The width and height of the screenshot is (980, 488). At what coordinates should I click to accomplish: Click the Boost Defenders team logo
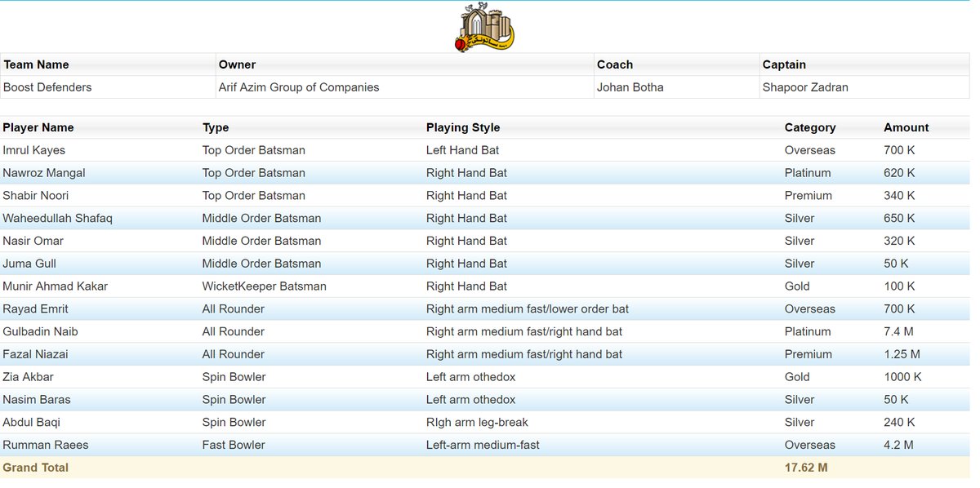coord(486,28)
